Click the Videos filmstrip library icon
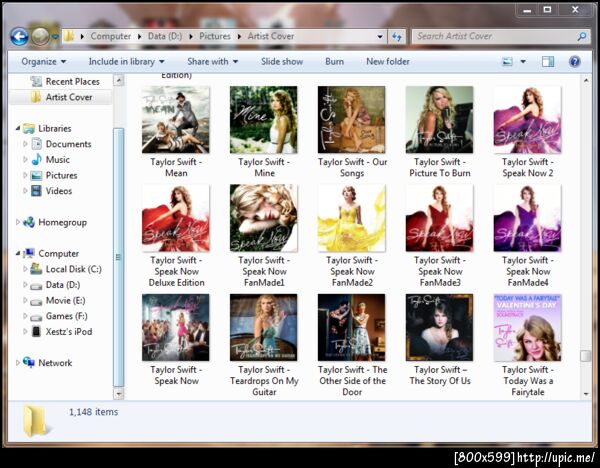Viewport: 600px width, 468px height. [x=37, y=191]
